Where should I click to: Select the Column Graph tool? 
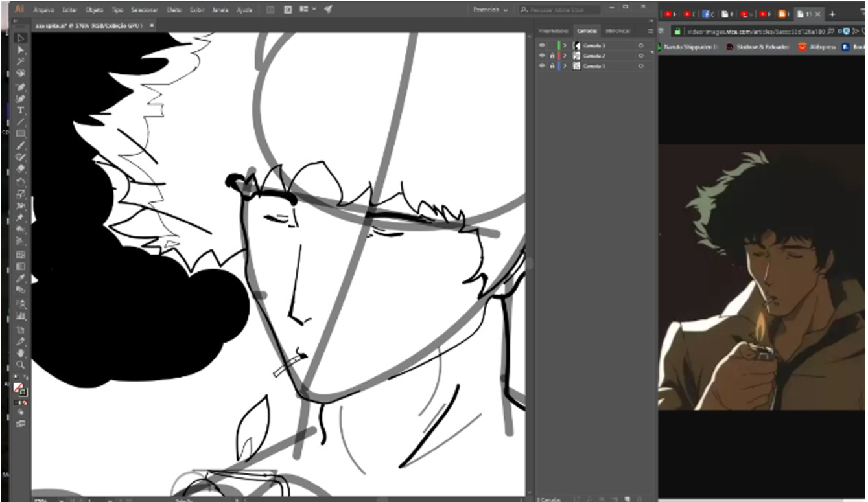click(21, 316)
